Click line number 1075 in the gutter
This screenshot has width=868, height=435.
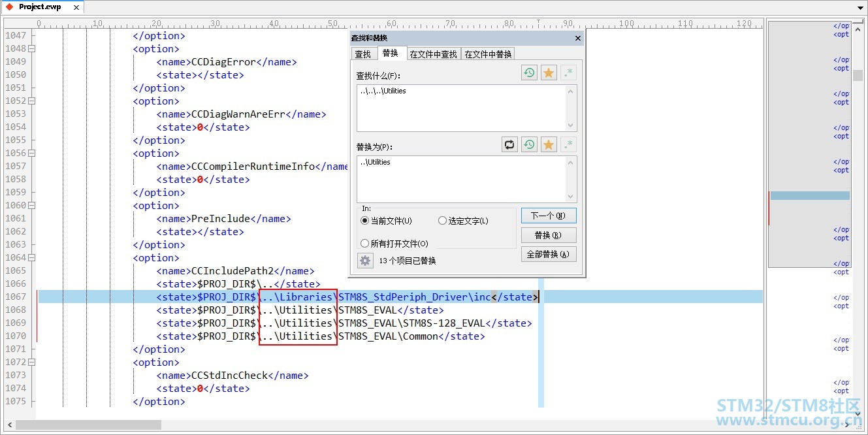[16, 402]
